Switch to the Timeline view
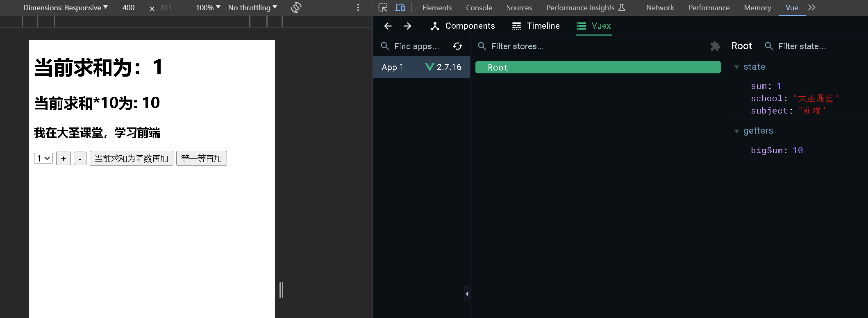 536,26
